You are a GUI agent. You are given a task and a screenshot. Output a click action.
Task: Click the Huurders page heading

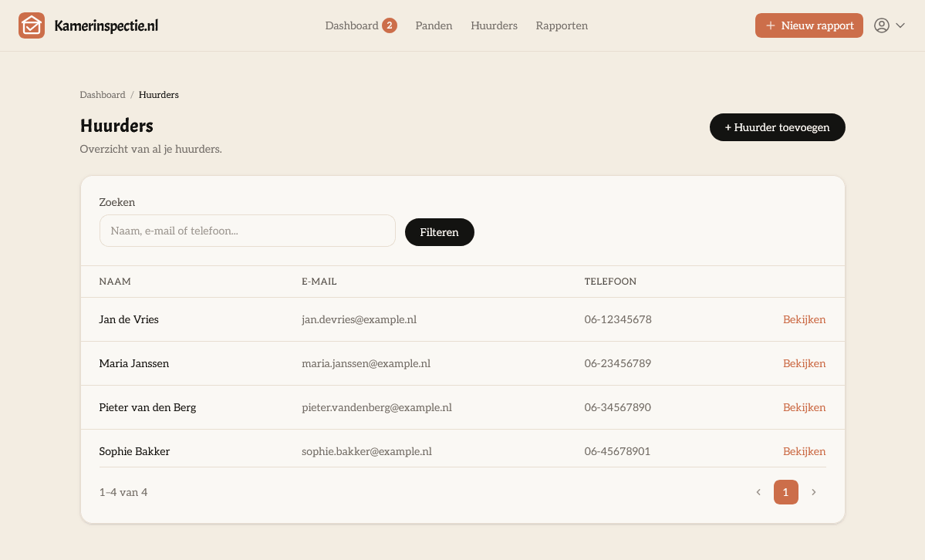pos(116,126)
